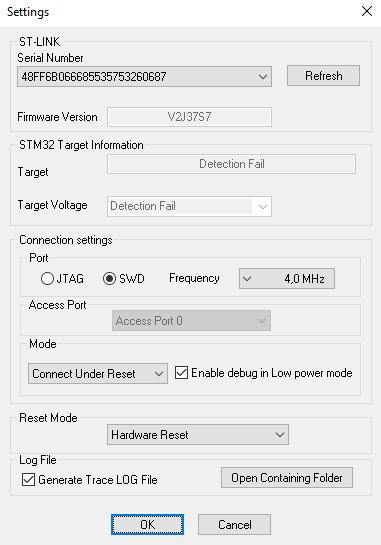This screenshot has width=381, height=545.
Task: Click the Reset Mode dropdown chevron icon
Action: (x=279, y=435)
